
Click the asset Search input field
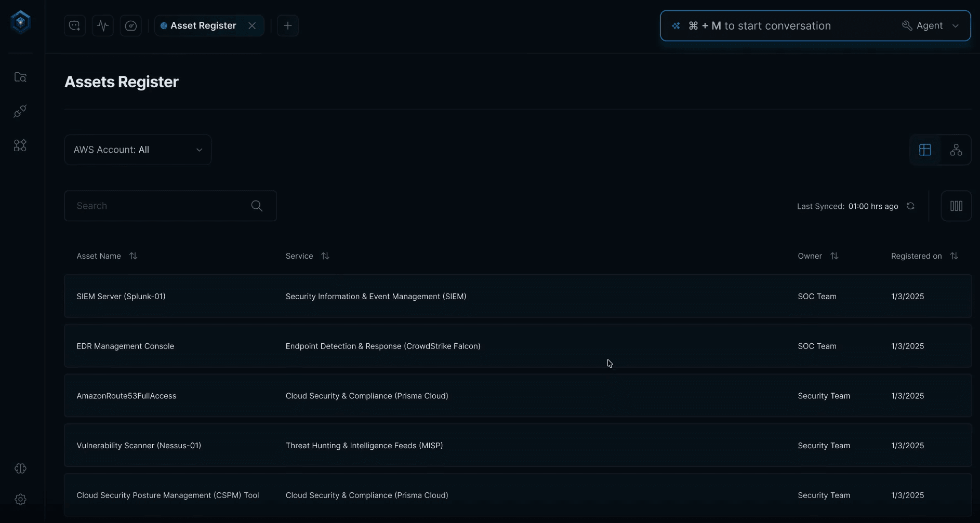pyautogui.click(x=161, y=206)
